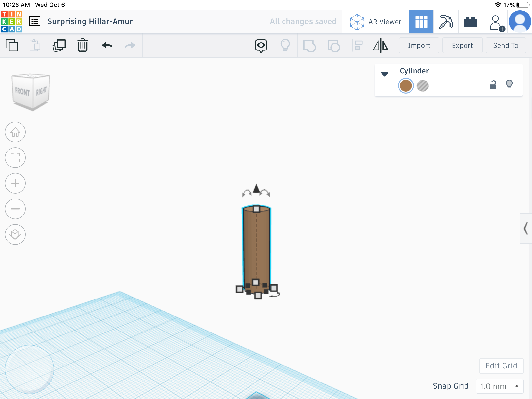532x399 pixels.
Task: Open the Snap Grid 1.0 mm dropdown
Action: click(499, 386)
